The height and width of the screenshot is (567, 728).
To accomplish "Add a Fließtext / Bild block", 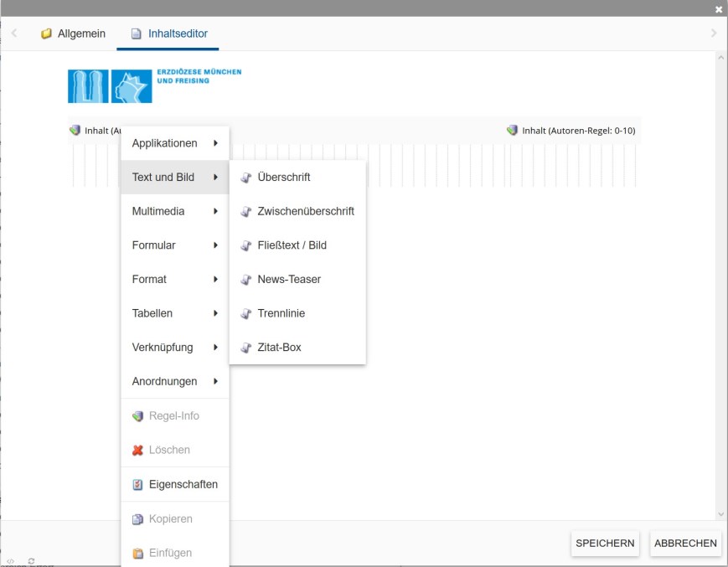I will point(289,245).
